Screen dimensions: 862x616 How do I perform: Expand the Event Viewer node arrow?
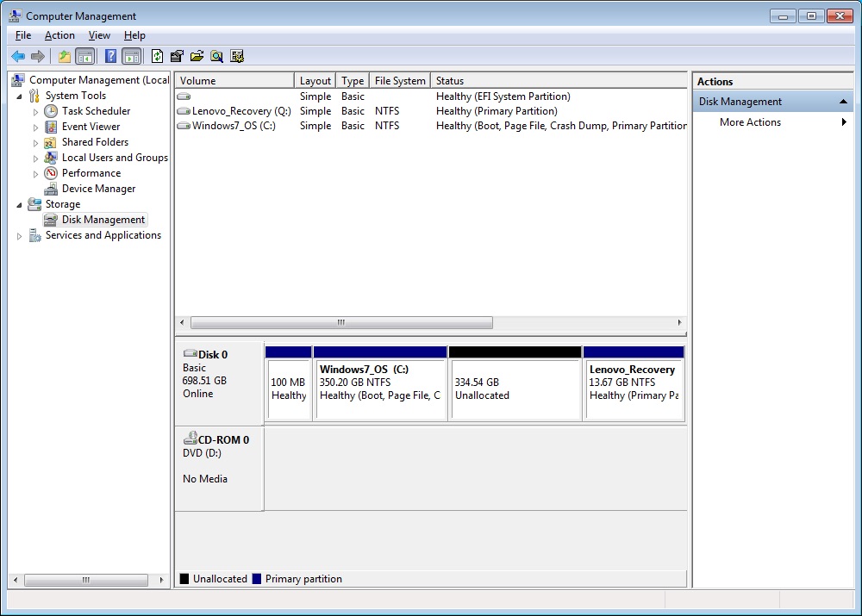coord(35,127)
